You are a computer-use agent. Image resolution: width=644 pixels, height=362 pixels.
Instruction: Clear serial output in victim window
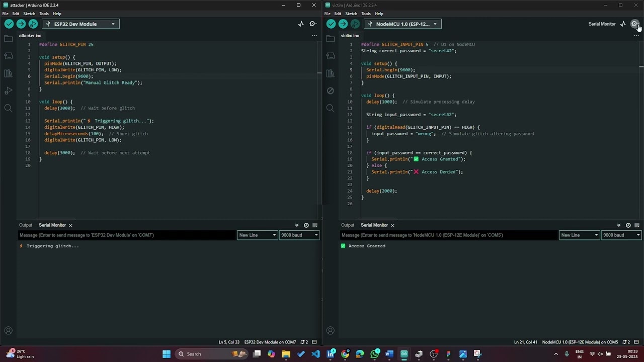click(637, 225)
